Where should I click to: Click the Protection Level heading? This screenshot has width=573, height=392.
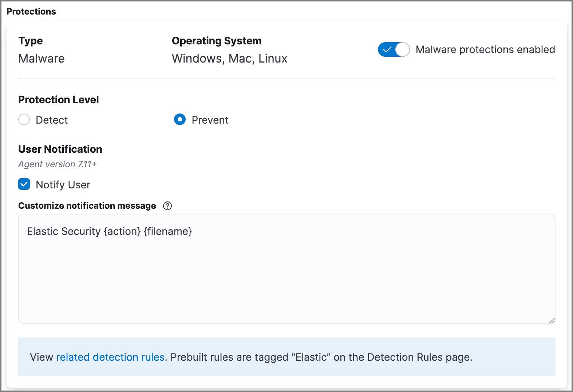[x=59, y=99]
